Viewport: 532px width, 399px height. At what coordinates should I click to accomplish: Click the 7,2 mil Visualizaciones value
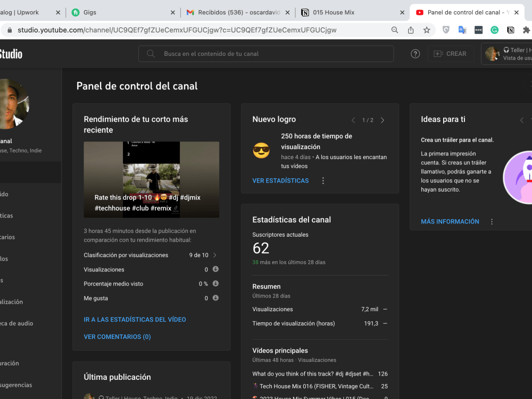coord(370,310)
